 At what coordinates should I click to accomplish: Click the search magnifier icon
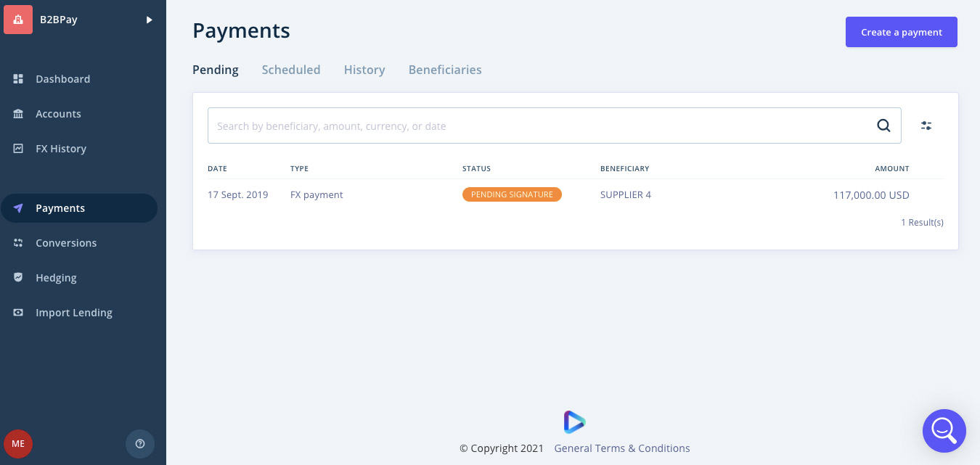coord(883,125)
